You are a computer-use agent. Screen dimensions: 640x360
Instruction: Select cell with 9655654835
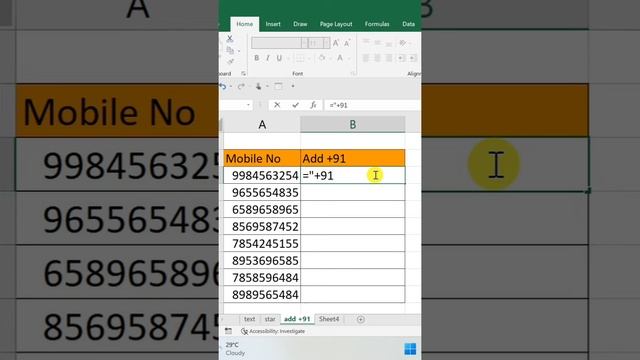click(262, 192)
